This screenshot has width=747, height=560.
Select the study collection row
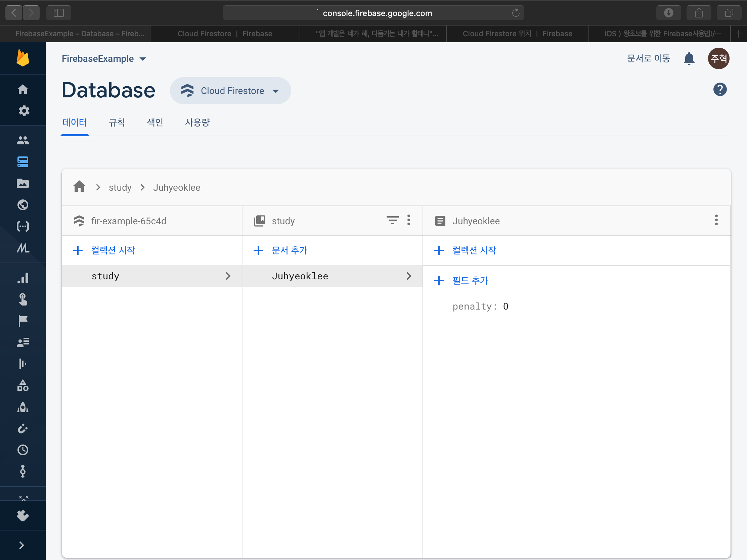[151, 276]
